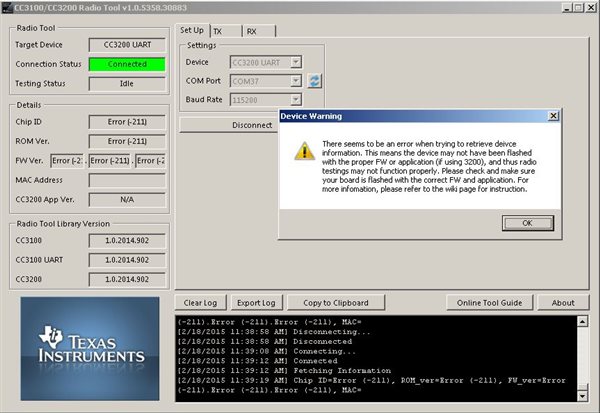
Task: Click the 'Device Warning' dialog title
Action: (x=311, y=116)
